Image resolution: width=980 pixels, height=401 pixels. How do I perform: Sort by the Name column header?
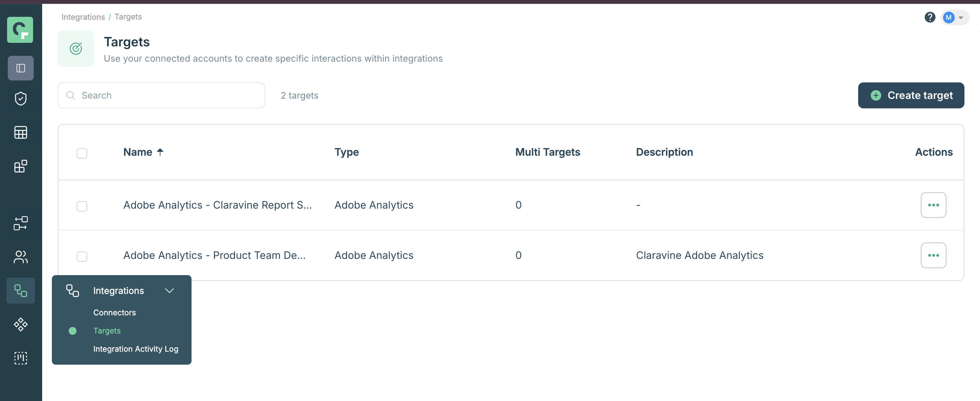pyautogui.click(x=138, y=152)
